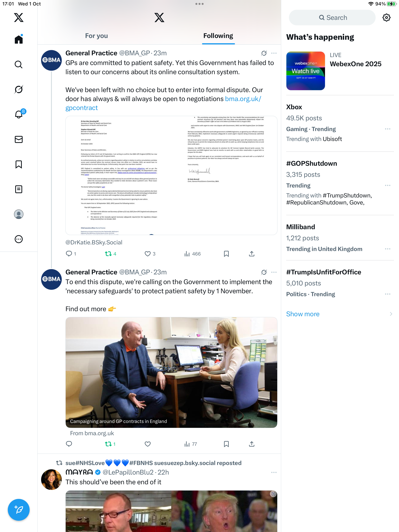Screen dimensions: 399x532
Task: Open more menu on MAYRA's post
Action: coord(274,472)
